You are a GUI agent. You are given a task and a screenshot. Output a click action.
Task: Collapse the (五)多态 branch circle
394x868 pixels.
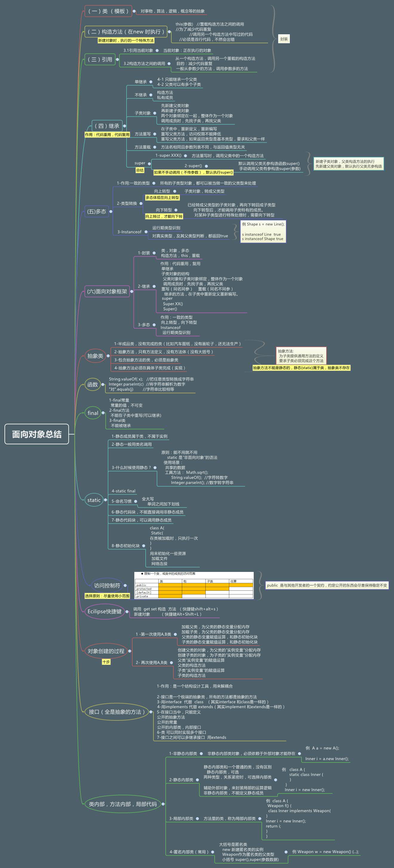point(111,212)
